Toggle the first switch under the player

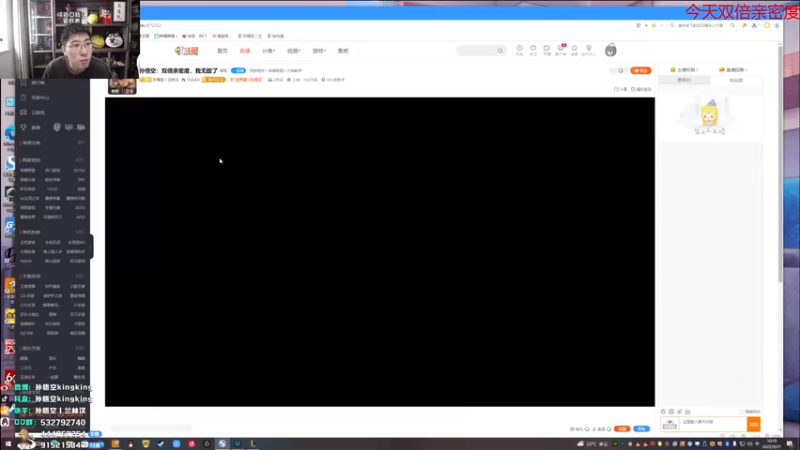587,429
